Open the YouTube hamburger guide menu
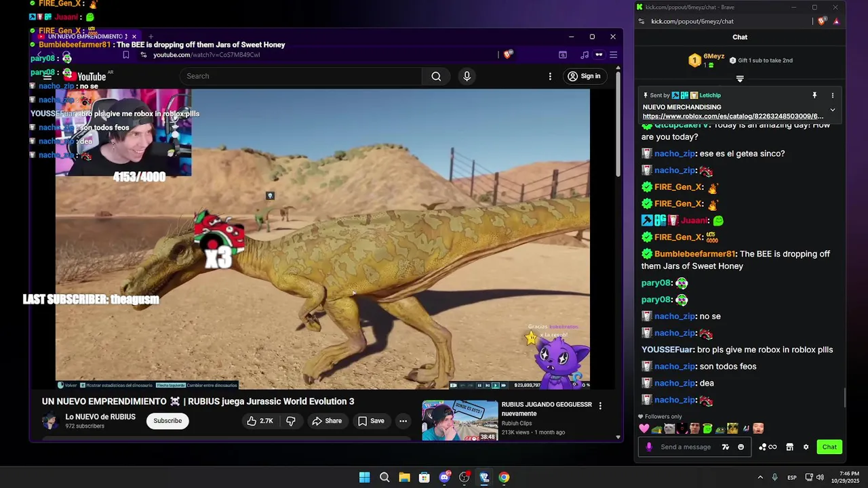Image resolution: width=868 pixels, height=488 pixels. pyautogui.click(x=47, y=76)
